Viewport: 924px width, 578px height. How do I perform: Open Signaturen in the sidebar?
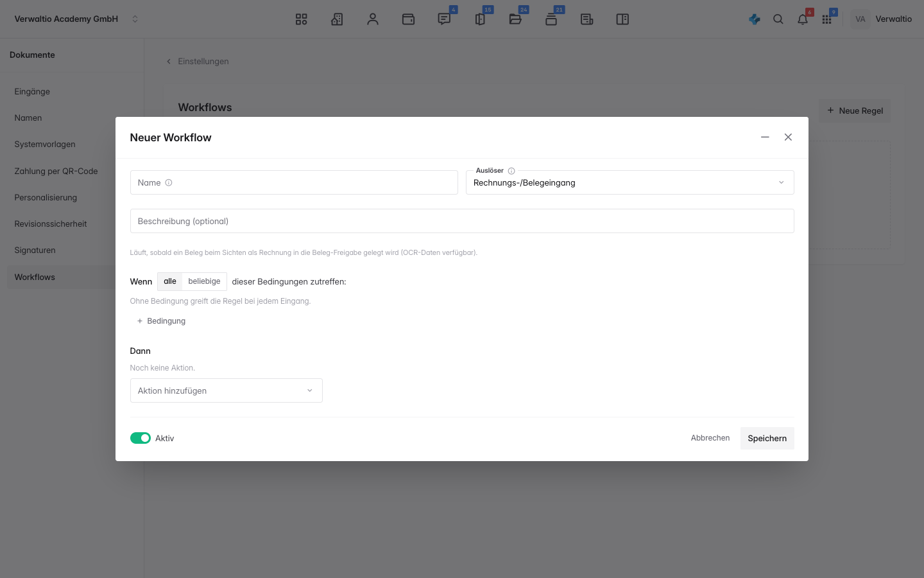click(x=72, y=250)
